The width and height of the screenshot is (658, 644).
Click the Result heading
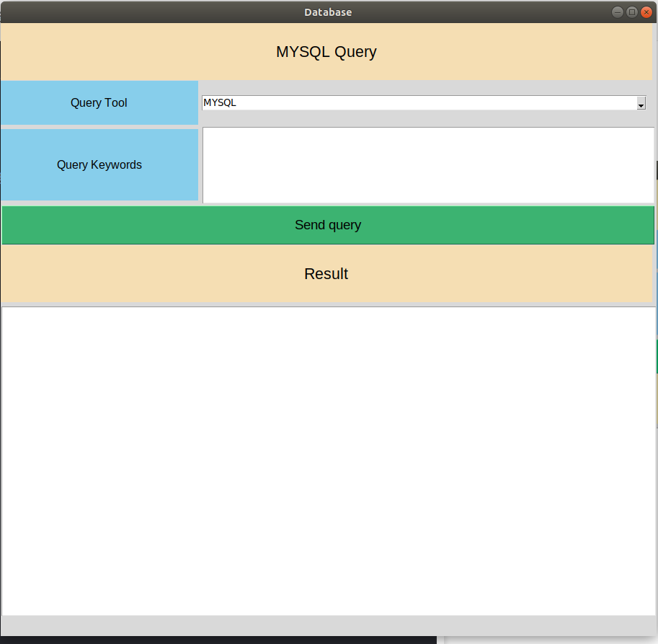tap(326, 274)
